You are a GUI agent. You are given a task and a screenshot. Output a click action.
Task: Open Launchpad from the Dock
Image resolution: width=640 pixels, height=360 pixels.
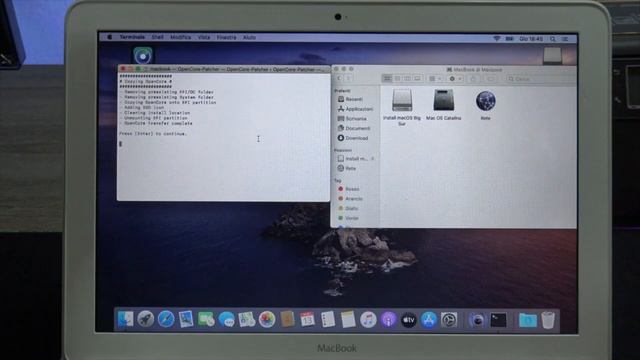coord(145,319)
